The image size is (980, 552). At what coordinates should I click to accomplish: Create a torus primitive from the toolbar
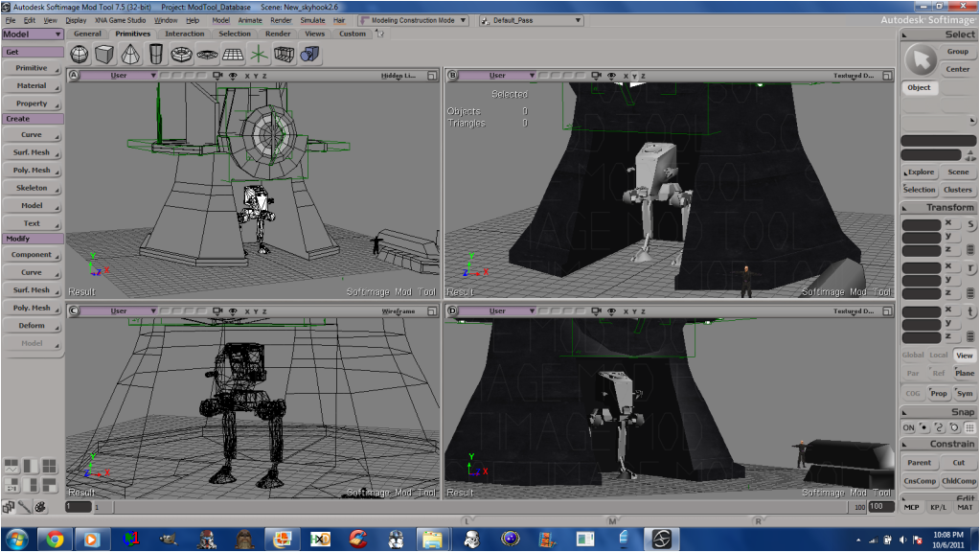coord(181,55)
